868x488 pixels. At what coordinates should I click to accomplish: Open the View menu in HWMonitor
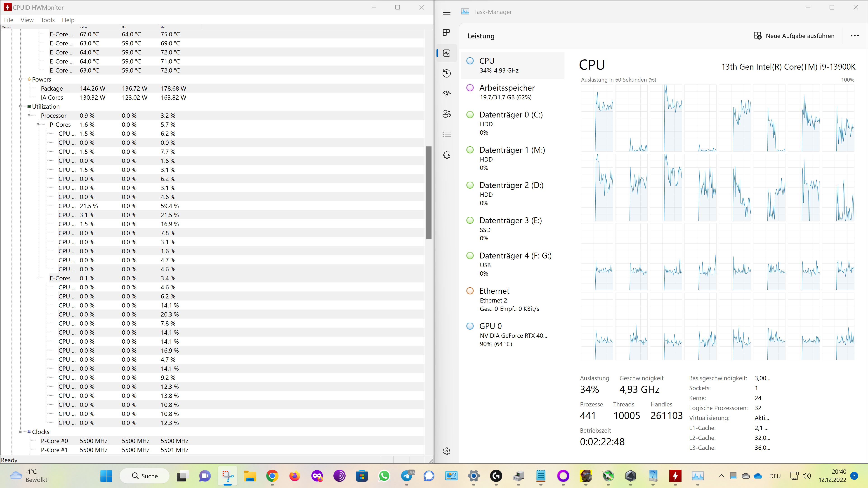[27, 20]
